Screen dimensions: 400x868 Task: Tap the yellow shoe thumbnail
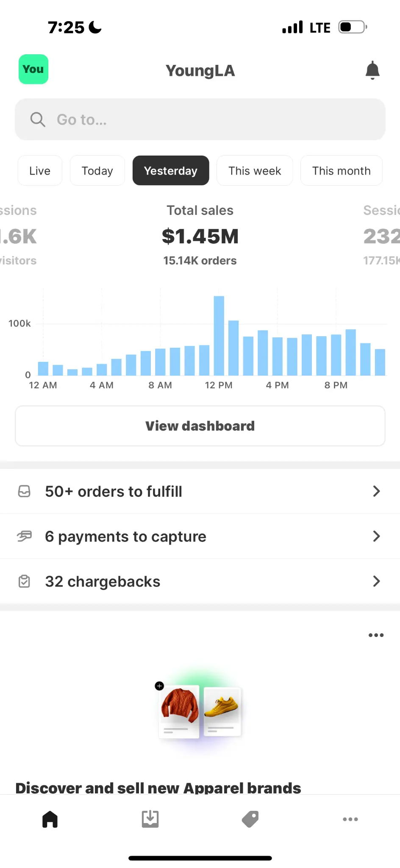(x=222, y=711)
